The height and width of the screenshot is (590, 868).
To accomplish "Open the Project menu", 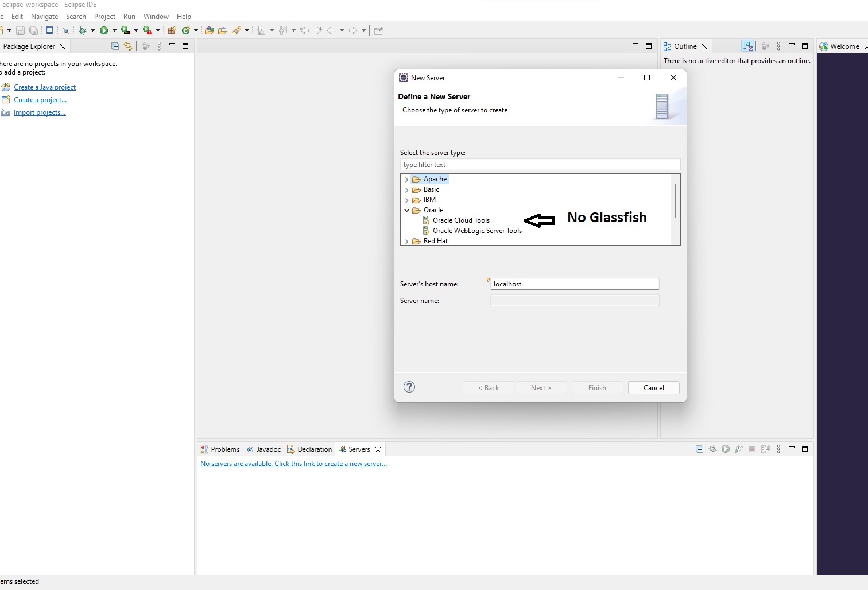I will click(x=104, y=17).
